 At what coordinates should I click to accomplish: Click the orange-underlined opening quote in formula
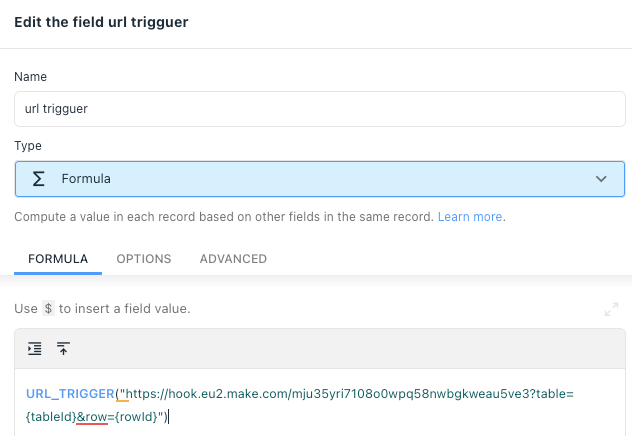[x=123, y=394]
